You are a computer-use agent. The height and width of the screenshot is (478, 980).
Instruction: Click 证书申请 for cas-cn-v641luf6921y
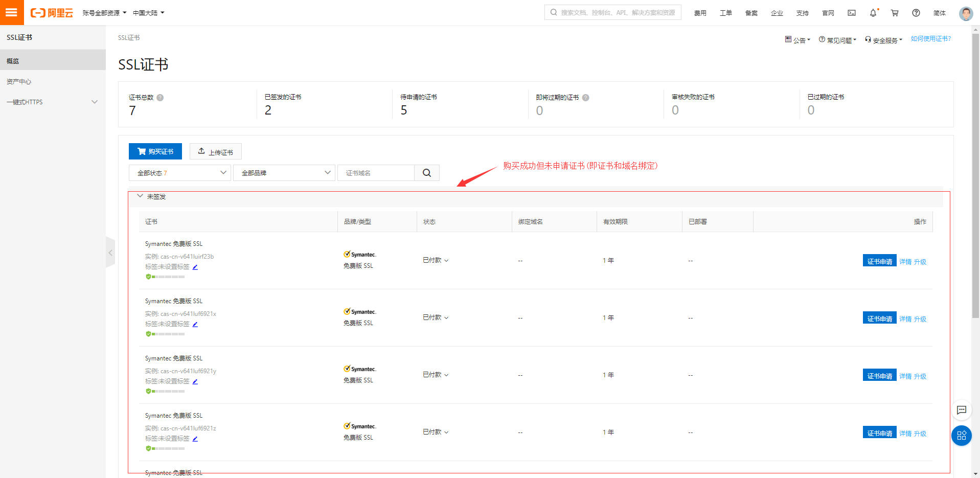click(879, 375)
